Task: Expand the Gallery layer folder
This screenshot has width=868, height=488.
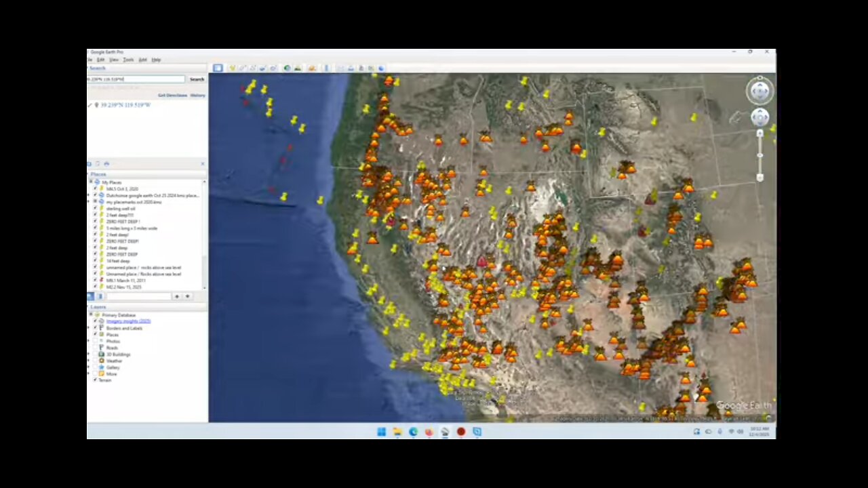Action: coord(90,367)
